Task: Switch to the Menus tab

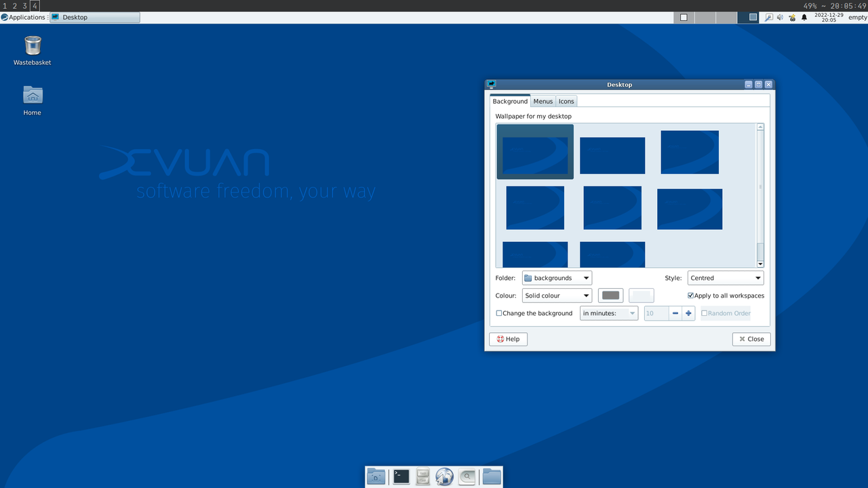Action: click(543, 101)
